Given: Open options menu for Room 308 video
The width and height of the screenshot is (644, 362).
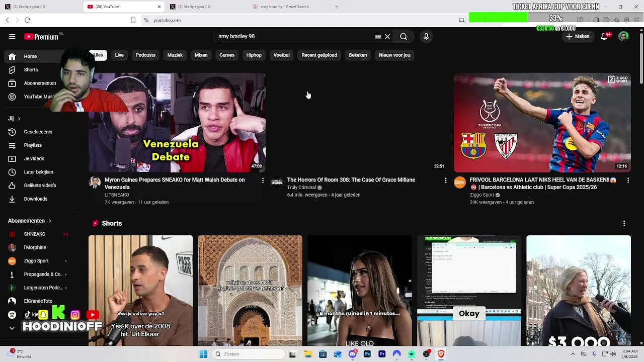Looking at the screenshot, I should 445,180.
